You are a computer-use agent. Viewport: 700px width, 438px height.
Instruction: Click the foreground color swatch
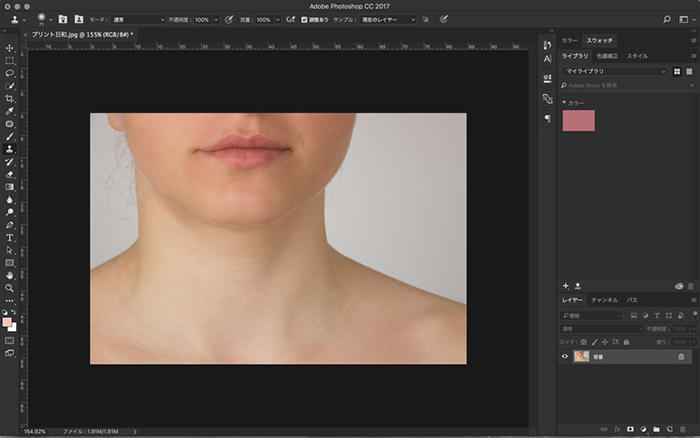pyautogui.click(x=7, y=322)
